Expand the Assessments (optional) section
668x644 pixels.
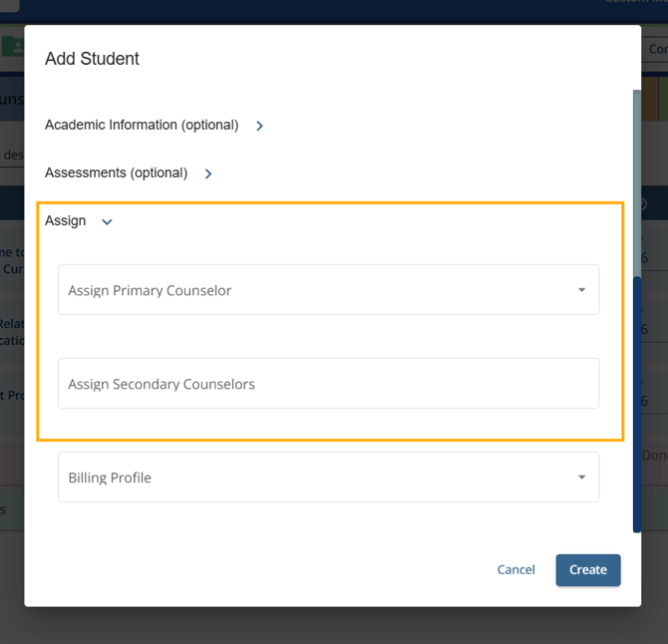click(116, 173)
